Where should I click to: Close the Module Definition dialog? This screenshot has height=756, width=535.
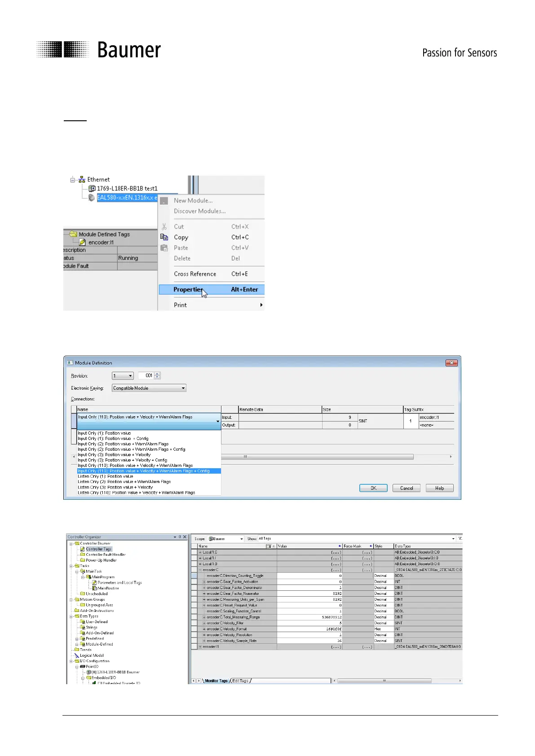(x=451, y=363)
